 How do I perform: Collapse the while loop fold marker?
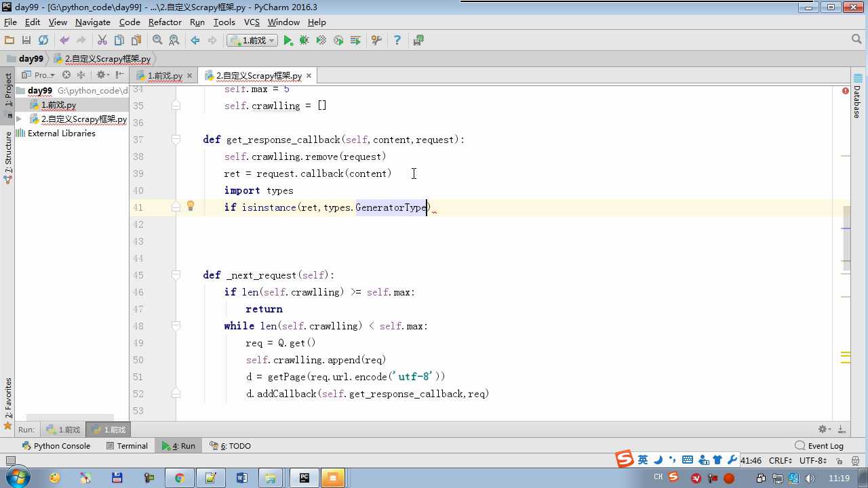click(x=176, y=326)
